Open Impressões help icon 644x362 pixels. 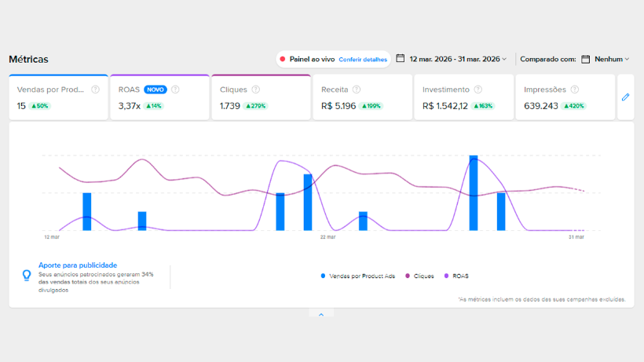point(575,90)
